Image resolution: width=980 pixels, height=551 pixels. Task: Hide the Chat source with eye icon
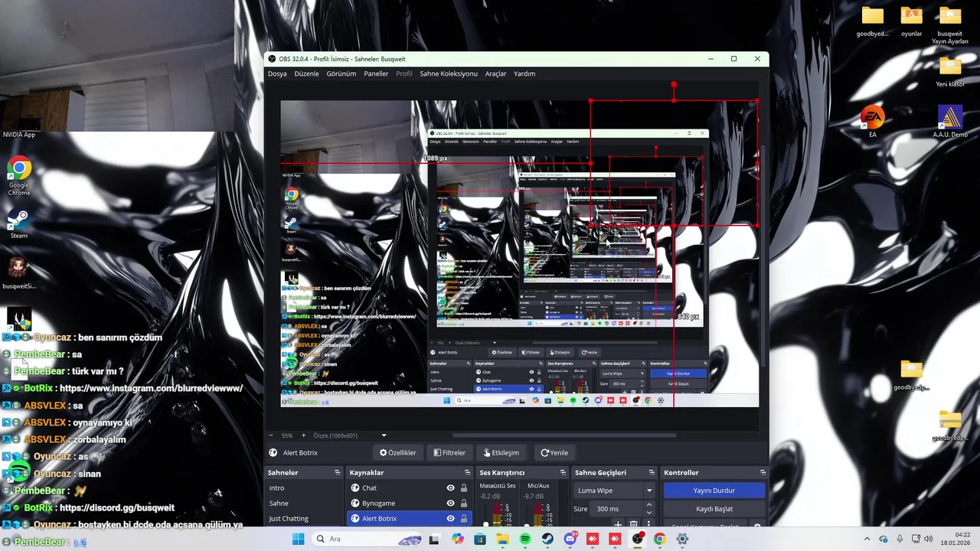click(450, 487)
